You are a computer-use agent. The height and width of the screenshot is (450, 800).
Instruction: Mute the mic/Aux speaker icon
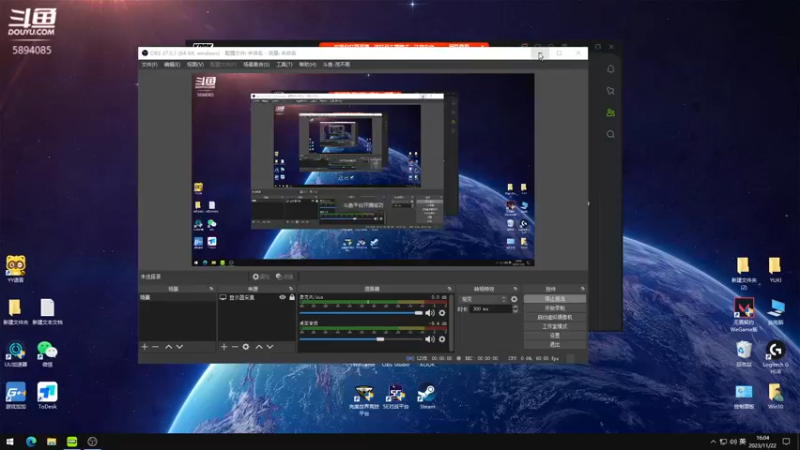[x=430, y=313]
